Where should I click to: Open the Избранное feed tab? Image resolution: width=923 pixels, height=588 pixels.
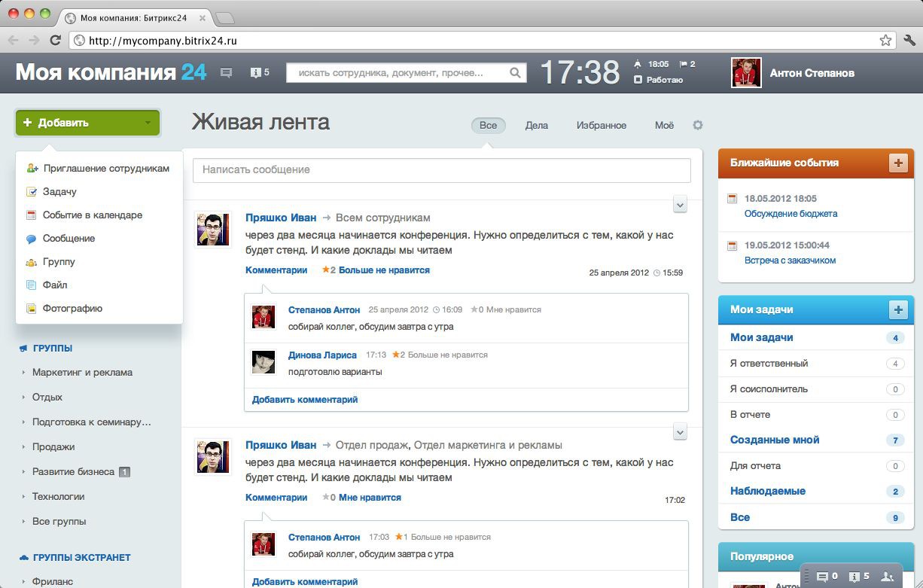[x=602, y=125]
